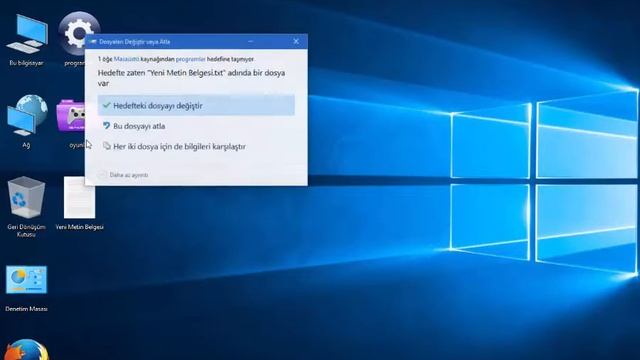
Task: Close the Dosyaları Değiştir veya Atla dialog
Action: click(296, 41)
